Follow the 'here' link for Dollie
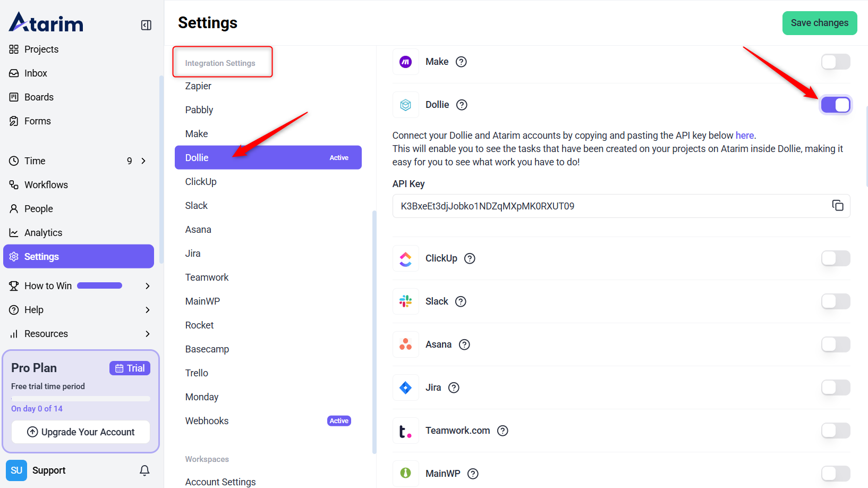The height and width of the screenshot is (488, 868). tap(744, 136)
